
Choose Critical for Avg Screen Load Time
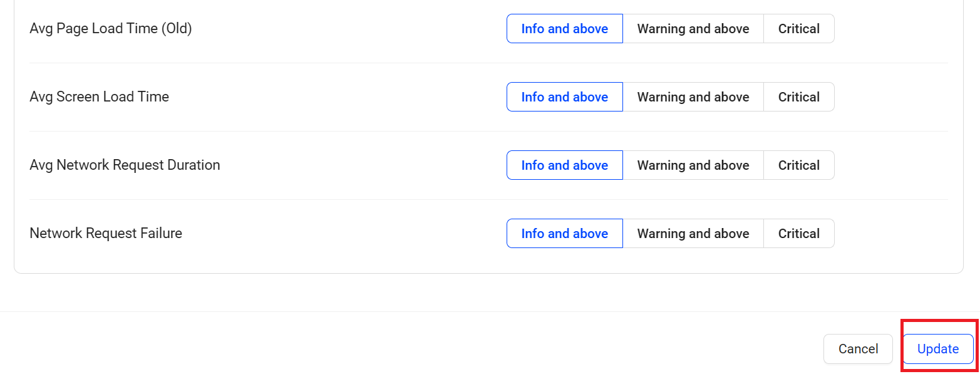pyautogui.click(x=798, y=97)
